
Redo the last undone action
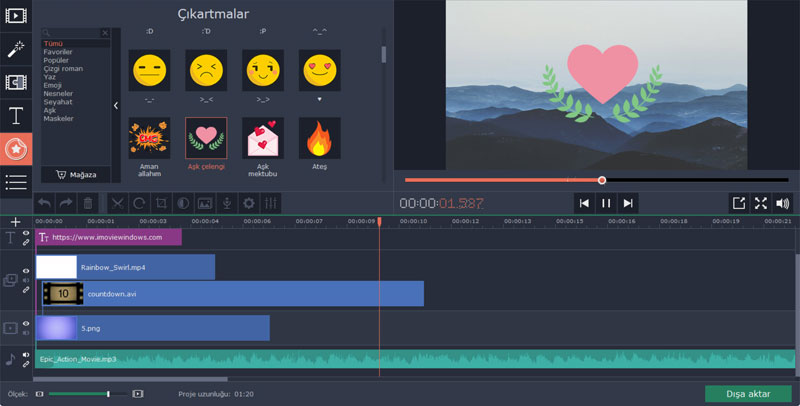(x=66, y=204)
